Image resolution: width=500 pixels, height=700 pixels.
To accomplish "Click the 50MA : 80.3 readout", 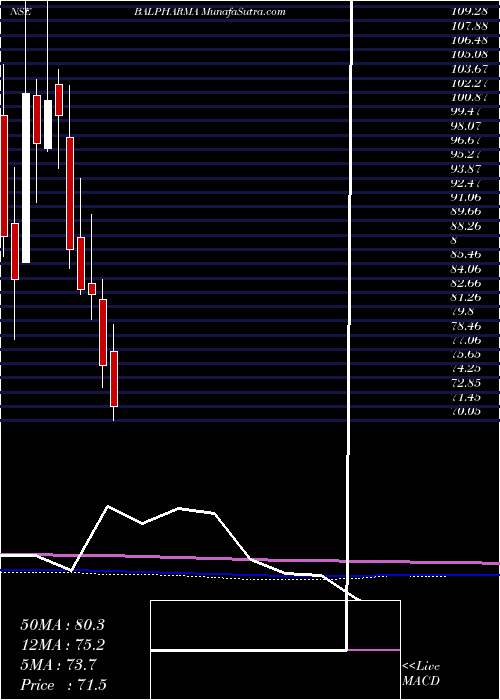I will [62, 625].
